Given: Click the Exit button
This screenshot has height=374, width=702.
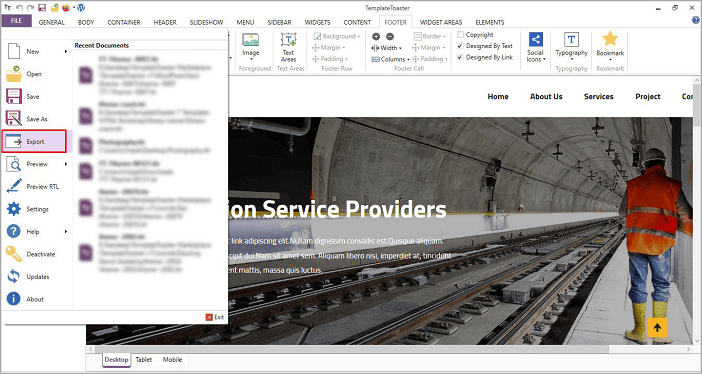Looking at the screenshot, I should (x=215, y=317).
